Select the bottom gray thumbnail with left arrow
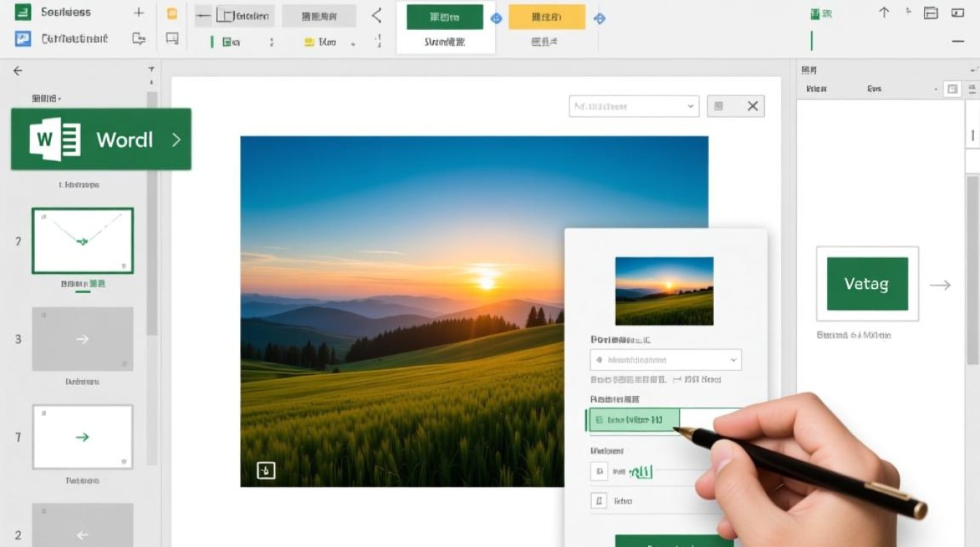The image size is (980, 547). click(x=82, y=525)
